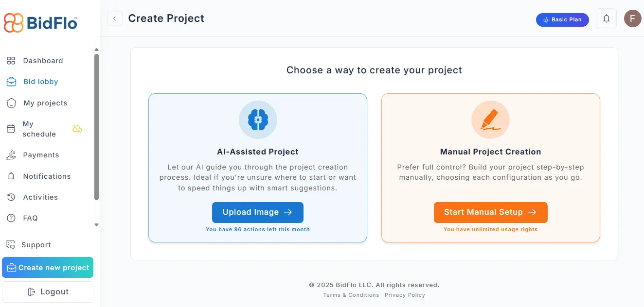Open My schedule using the calendar icon
Viewport: 644px width, 307px height.
coord(11,129)
